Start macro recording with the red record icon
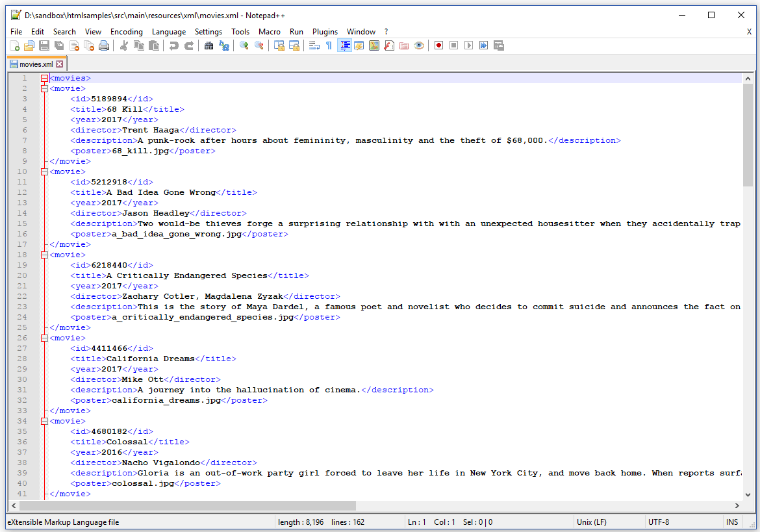Image resolution: width=760 pixels, height=532 pixels. 439,45
